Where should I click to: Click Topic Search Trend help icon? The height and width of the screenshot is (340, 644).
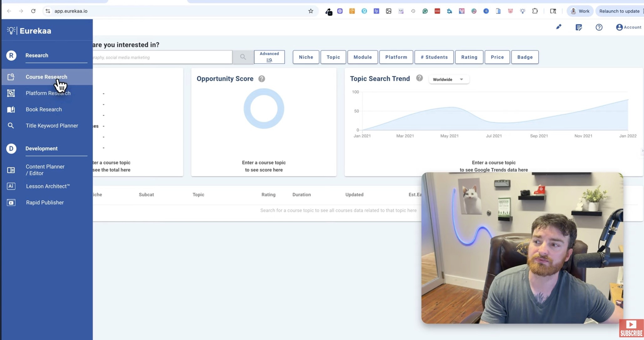[x=419, y=78]
